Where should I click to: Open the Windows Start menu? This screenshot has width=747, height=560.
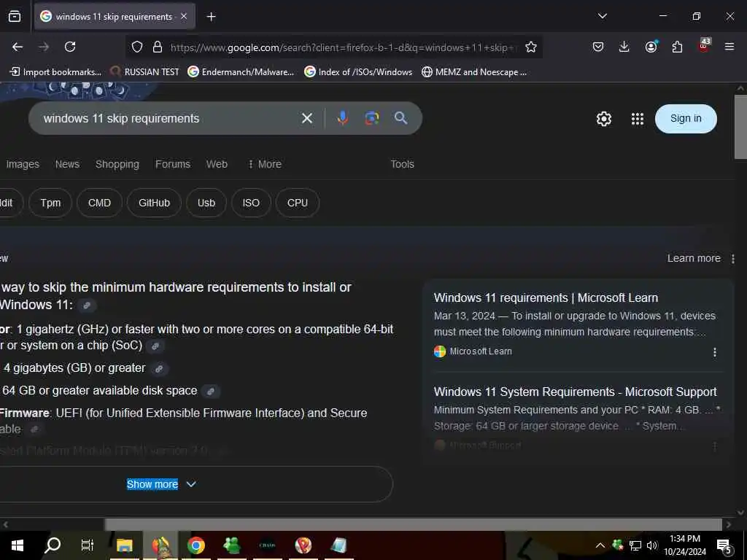(18, 545)
